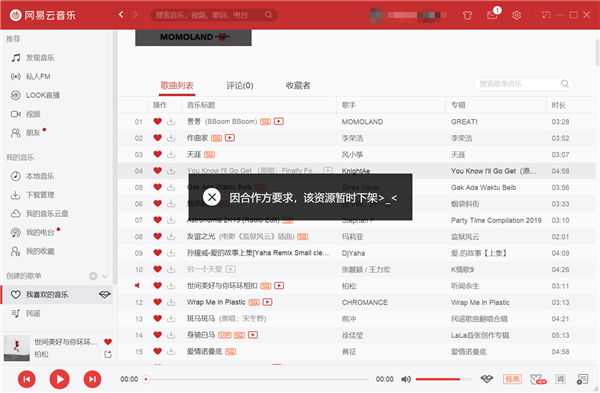Open 我的收藏 in sidebar
Image resolution: width=600 pixels, height=393 pixels.
(x=33, y=251)
